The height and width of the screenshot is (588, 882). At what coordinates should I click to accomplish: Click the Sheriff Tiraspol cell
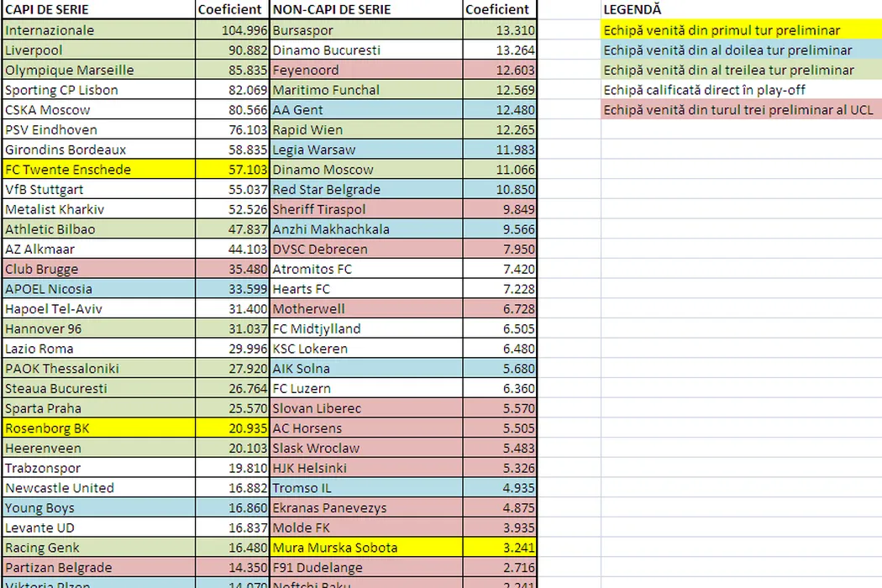tap(367, 209)
